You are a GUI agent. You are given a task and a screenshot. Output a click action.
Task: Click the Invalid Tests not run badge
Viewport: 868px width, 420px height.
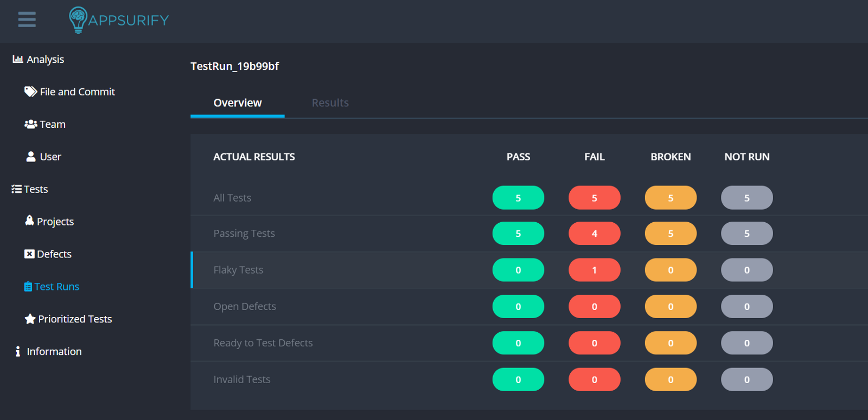point(746,379)
